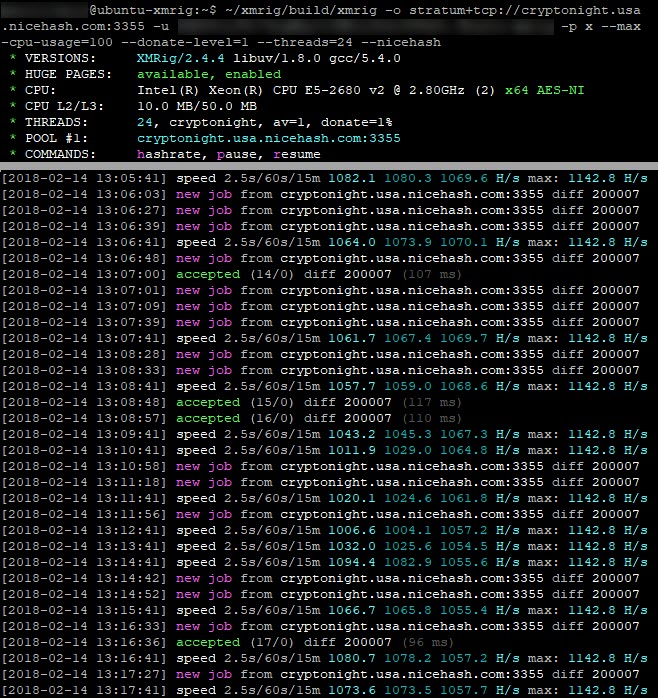This screenshot has height=698, width=658.
Task: Click 'accepted' in the (14/0) line
Action: tap(208, 275)
